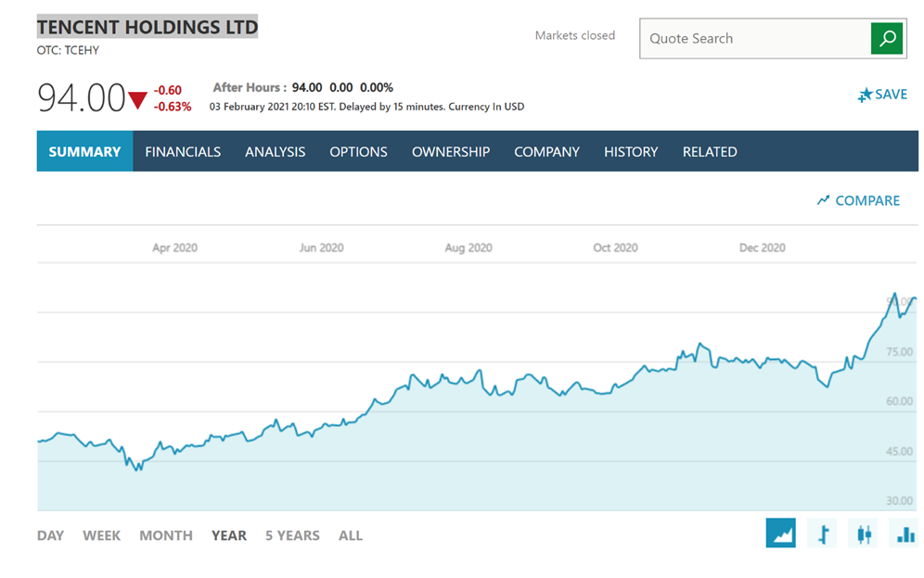Click the -0.60 price change value
The width and height of the screenshot is (924, 578).
click(167, 90)
